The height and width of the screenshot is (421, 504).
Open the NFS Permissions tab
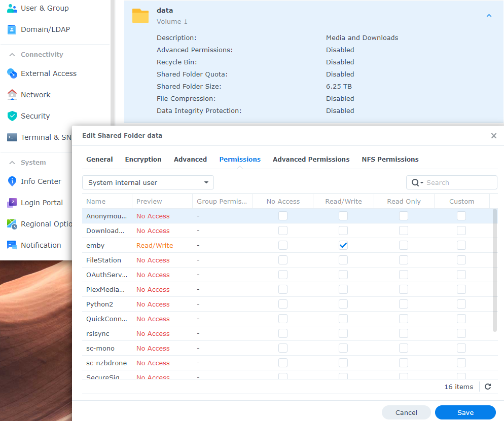click(x=390, y=159)
